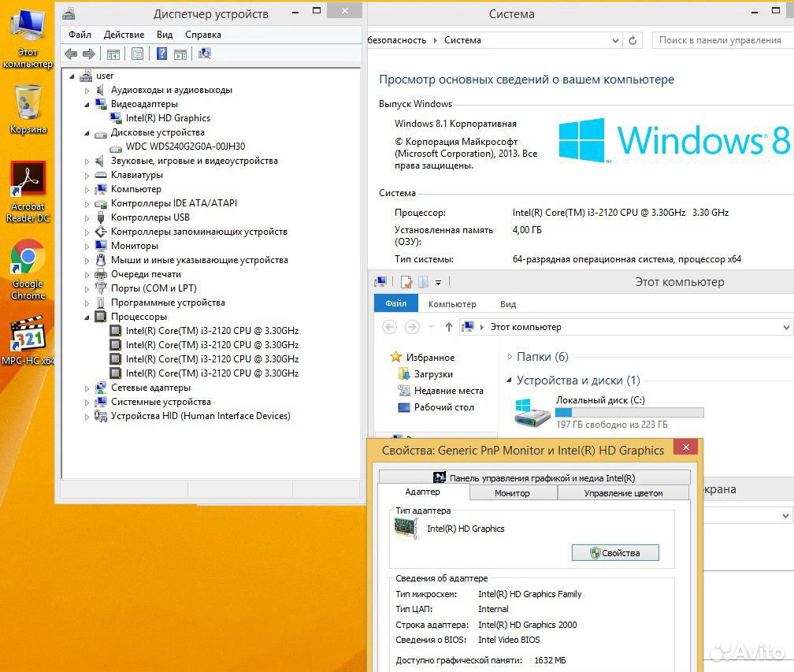This screenshot has width=794, height=672.
Task: Click Back arrow in Device Manager toolbar
Action: [71, 54]
